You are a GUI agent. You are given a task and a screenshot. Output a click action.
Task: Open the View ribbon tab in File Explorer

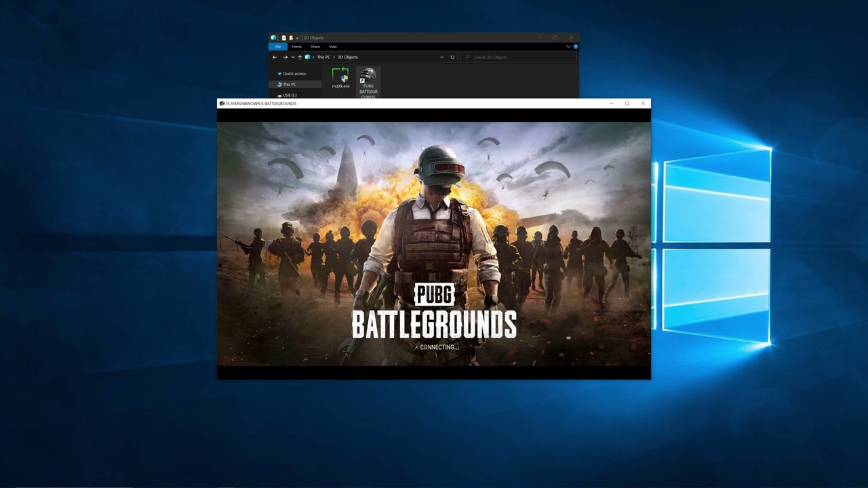click(x=332, y=47)
